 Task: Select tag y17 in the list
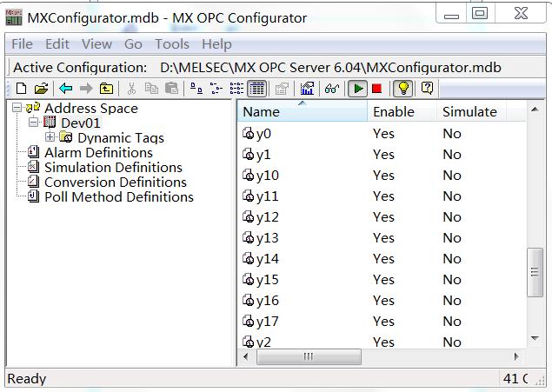[268, 322]
